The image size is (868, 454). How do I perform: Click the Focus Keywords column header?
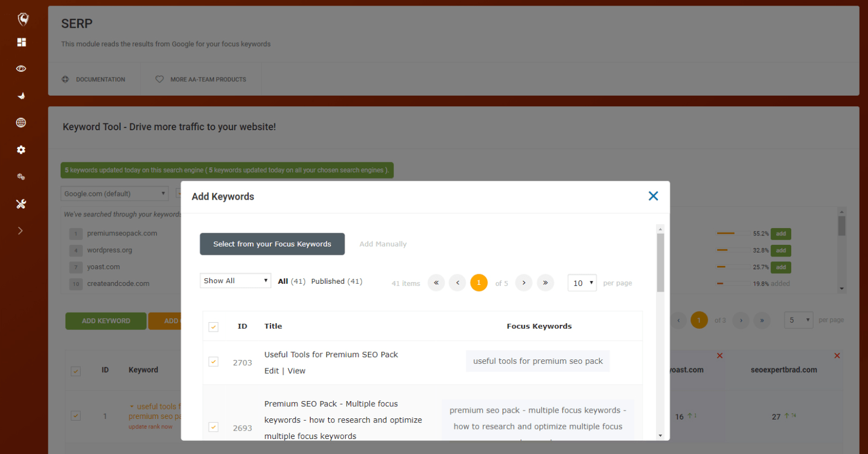pyautogui.click(x=539, y=326)
